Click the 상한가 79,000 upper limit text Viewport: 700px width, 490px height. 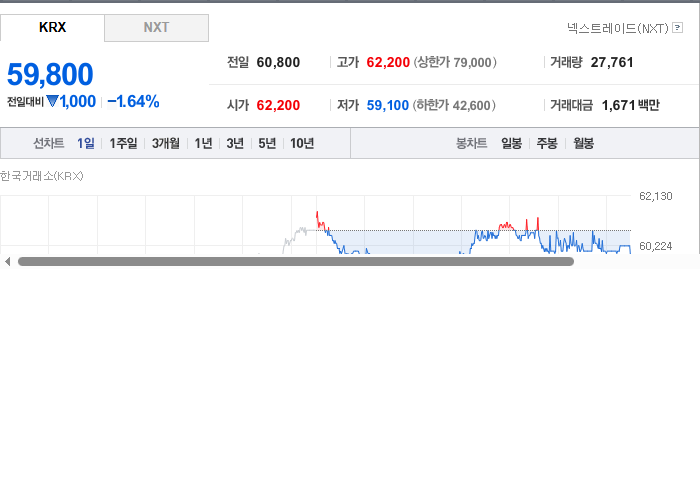454,62
